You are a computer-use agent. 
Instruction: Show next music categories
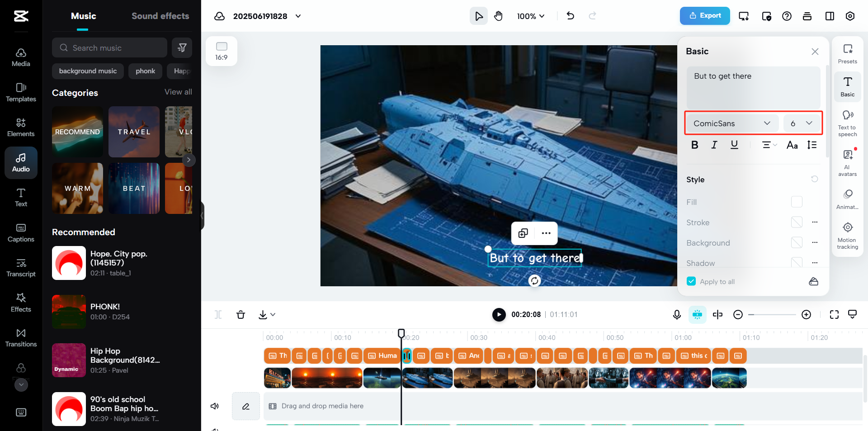coord(189,160)
